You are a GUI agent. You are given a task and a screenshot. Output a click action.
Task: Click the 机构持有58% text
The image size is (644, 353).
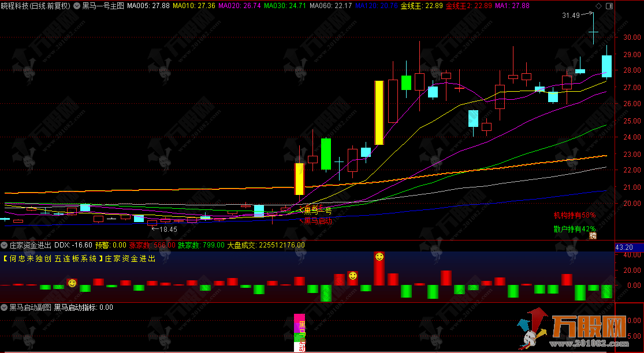(574, 215)
